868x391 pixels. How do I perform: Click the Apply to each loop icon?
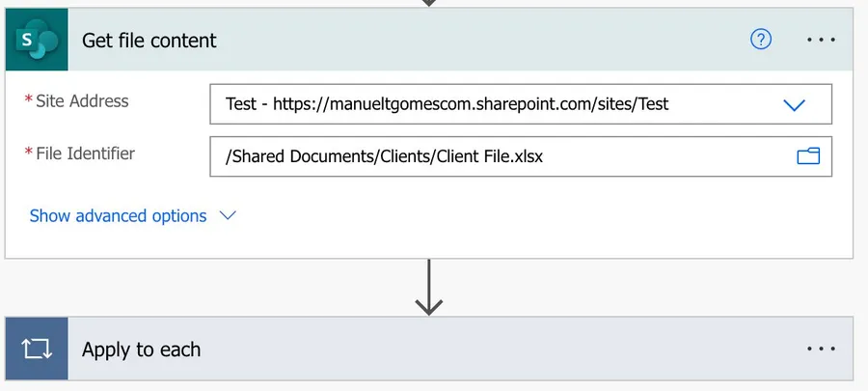click(37, 349)
